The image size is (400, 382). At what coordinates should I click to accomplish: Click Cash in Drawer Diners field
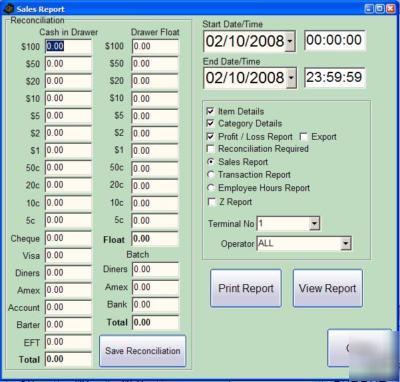pyautogui.click(x=68, y=273)
